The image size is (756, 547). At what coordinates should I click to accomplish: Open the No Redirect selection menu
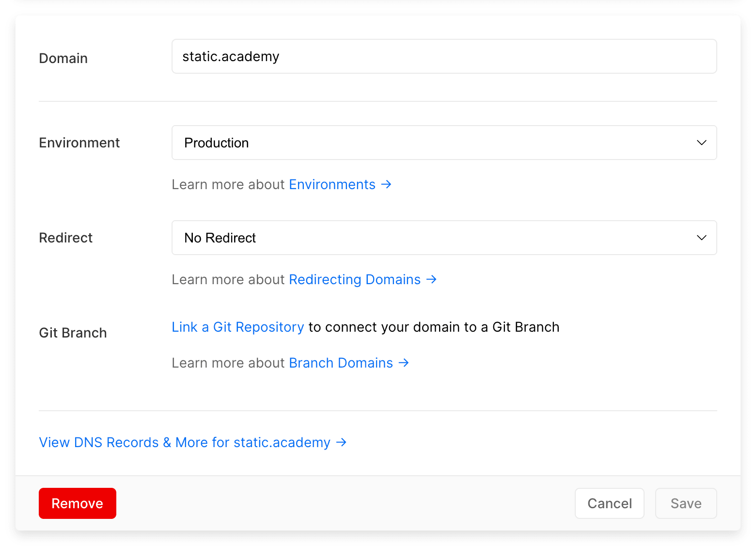(x=444, y=238)
